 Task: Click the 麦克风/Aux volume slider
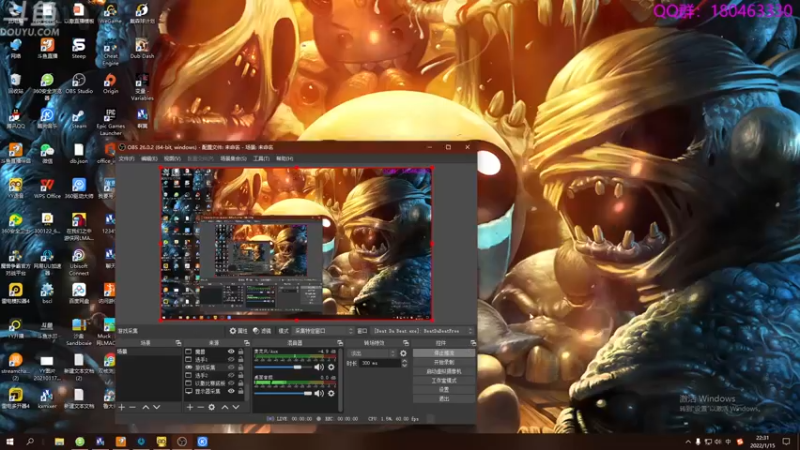283,367
